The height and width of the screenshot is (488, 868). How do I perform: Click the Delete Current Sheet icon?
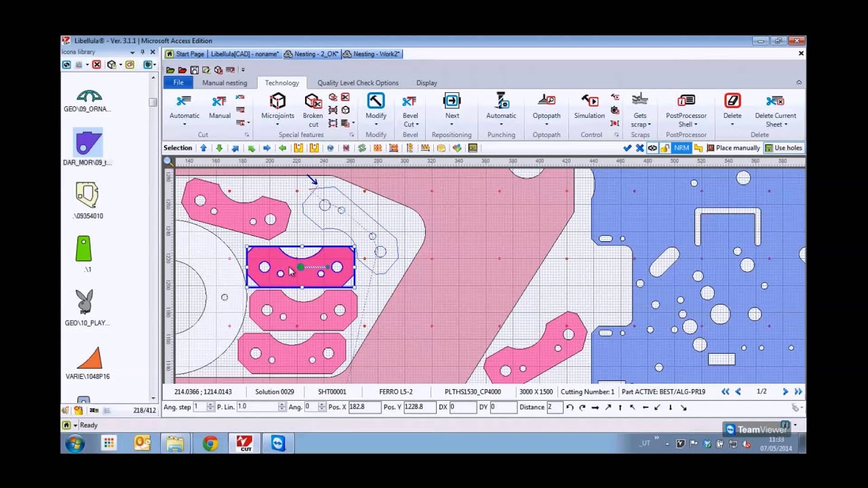[x=775, y=101]
